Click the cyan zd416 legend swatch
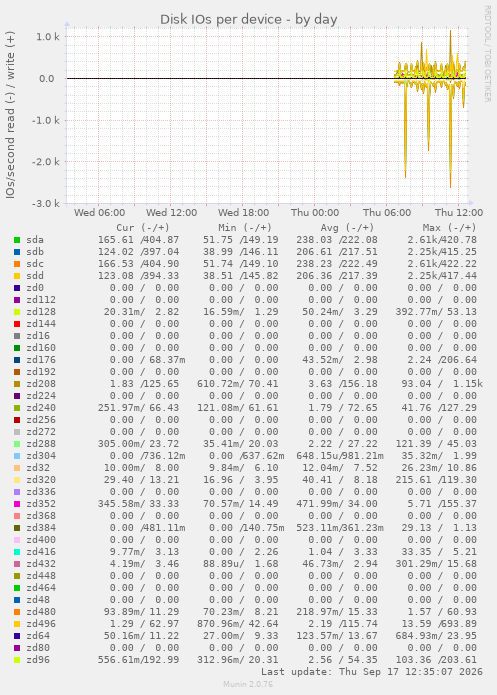The width and height of the screenshot is (497, 695). click(x=17, y=552)
